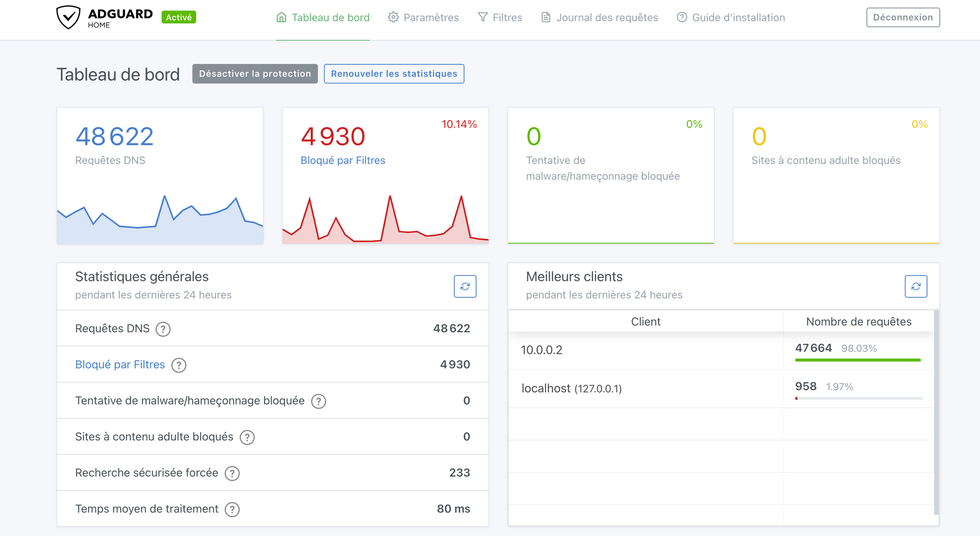Click the Tentative de malware/hameçonnage bloquée card
The image size is (980, 536).
click(x=611, y=175)
